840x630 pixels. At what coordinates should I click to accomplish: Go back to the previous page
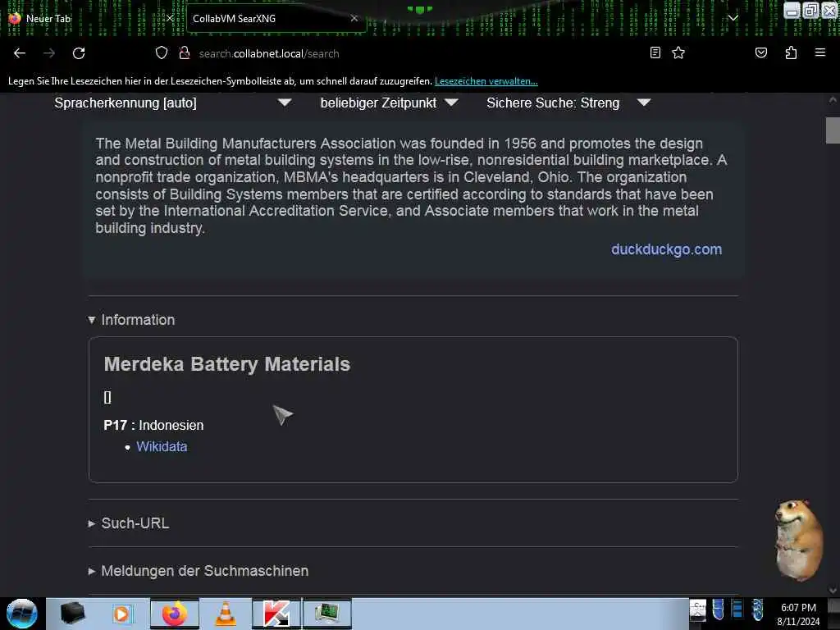[20, 53]
